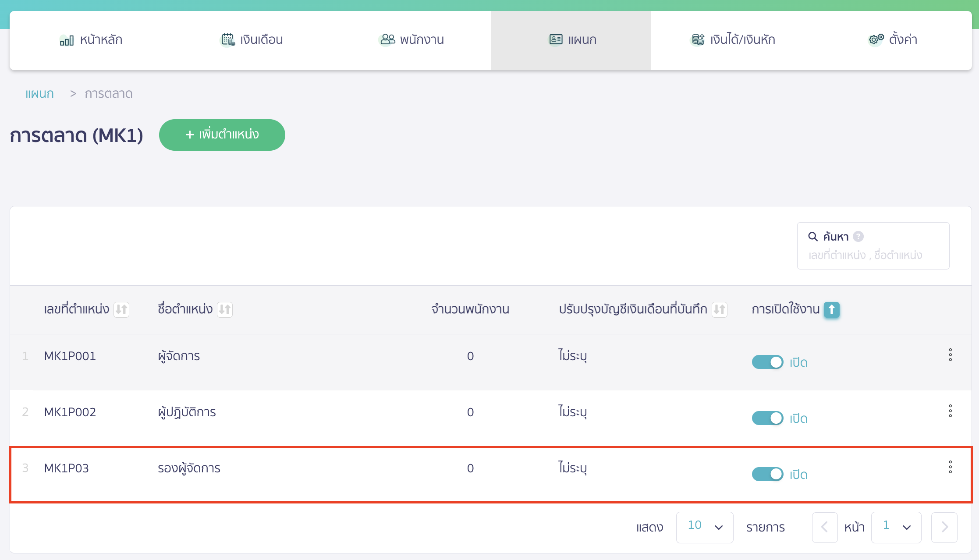Open the page number dropdown

[x=896, y=527]
